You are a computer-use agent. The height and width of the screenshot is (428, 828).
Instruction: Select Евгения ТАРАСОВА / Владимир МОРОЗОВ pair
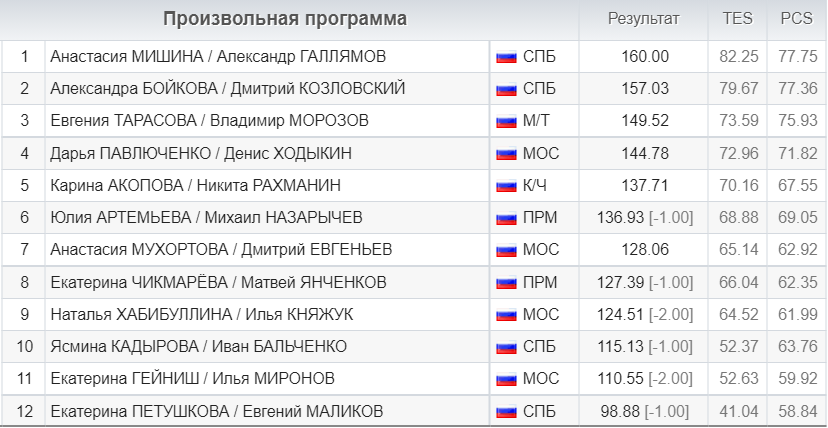[209, 121]
